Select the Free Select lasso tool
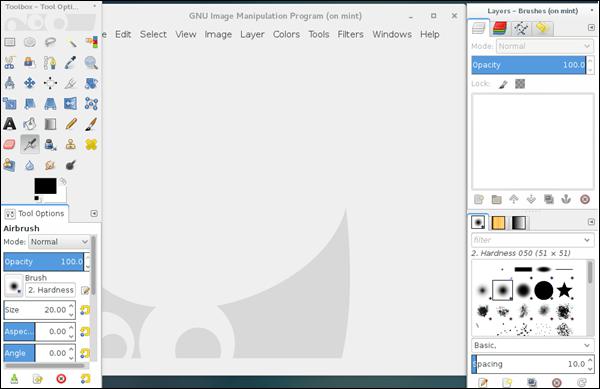 click(x=50, y=42)
